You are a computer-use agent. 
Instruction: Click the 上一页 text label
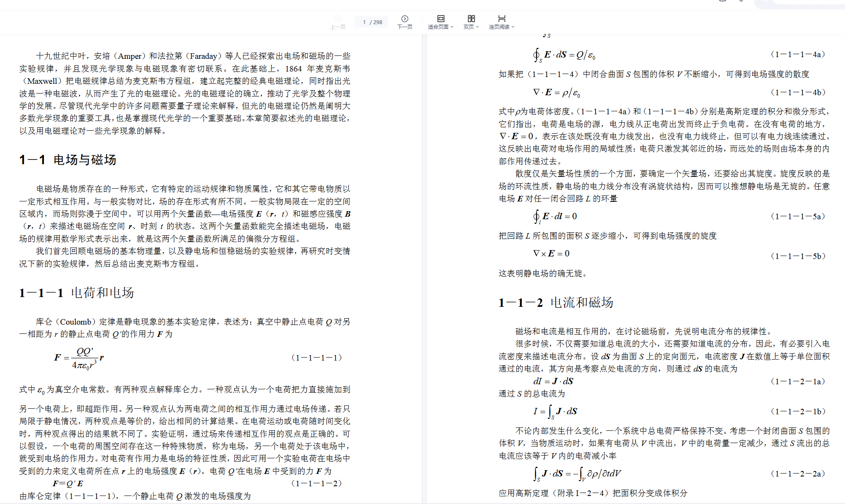[x=338, y=27]
